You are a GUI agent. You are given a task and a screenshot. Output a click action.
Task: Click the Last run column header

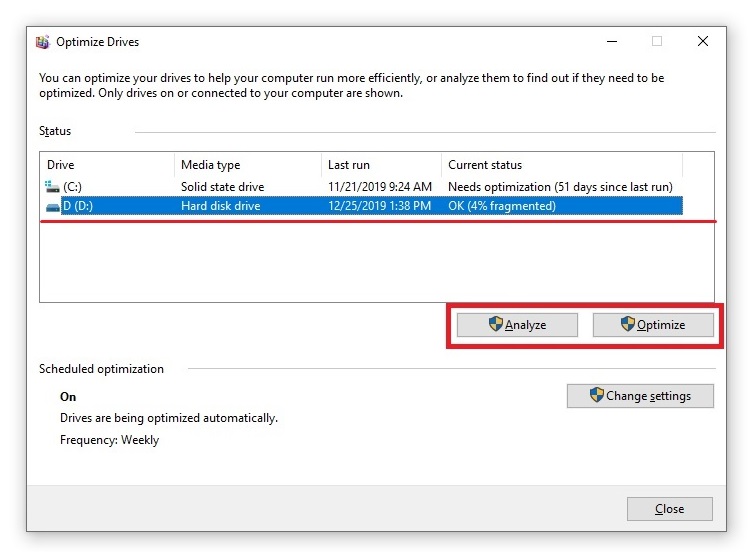pos(380,165)
